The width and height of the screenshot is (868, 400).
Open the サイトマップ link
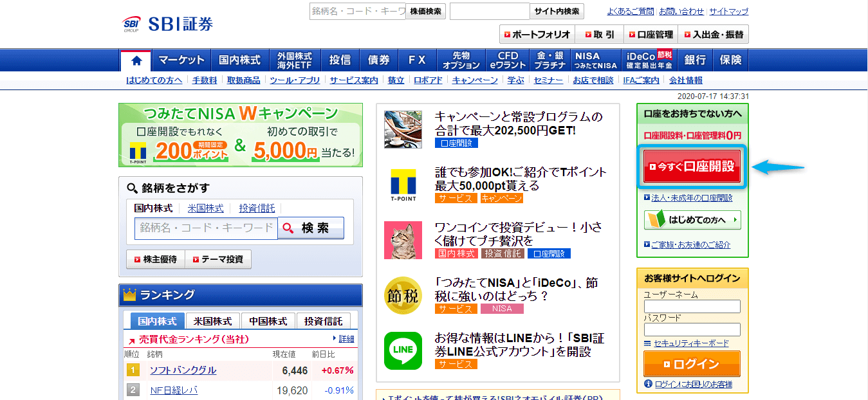point(729,12)
